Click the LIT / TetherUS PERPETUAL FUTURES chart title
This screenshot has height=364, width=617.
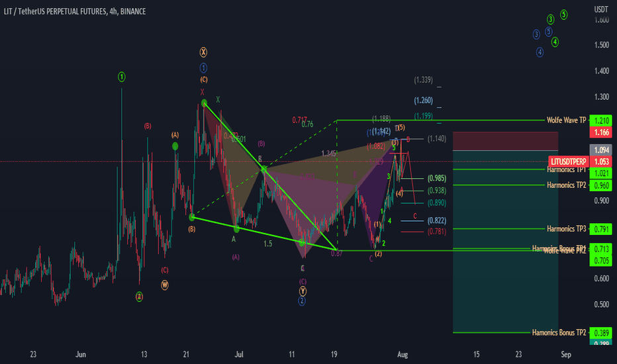coord(75,11)
